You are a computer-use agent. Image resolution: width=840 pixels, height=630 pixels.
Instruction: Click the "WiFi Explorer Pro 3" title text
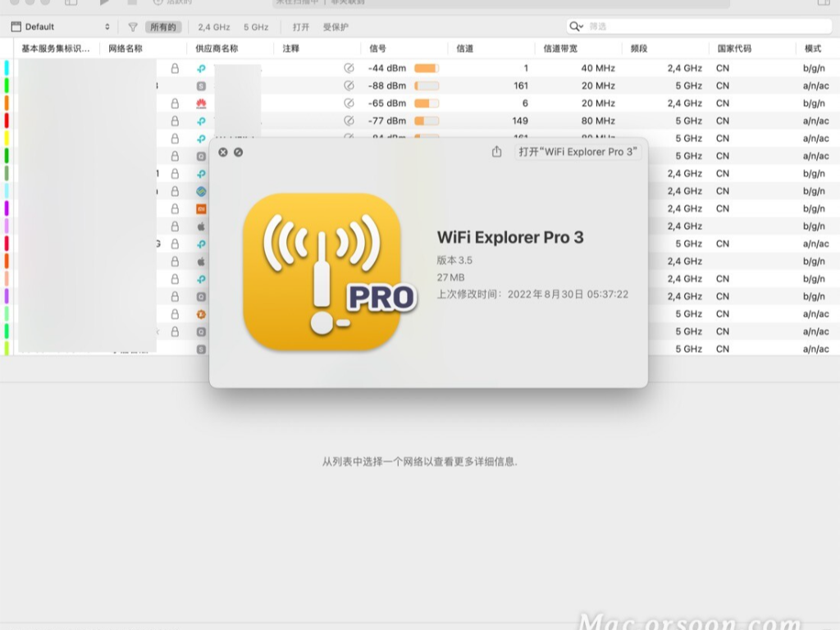(x=510, y=237)
